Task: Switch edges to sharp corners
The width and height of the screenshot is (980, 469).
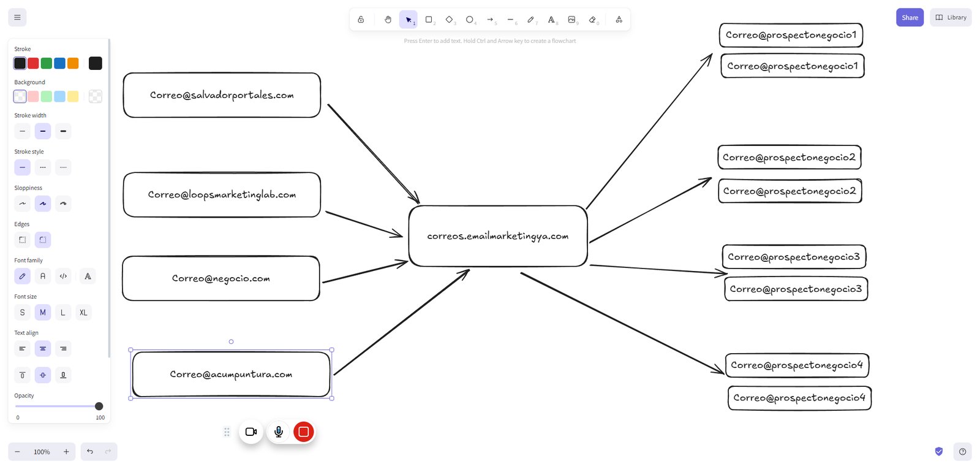Action: (x=23, y=240)
